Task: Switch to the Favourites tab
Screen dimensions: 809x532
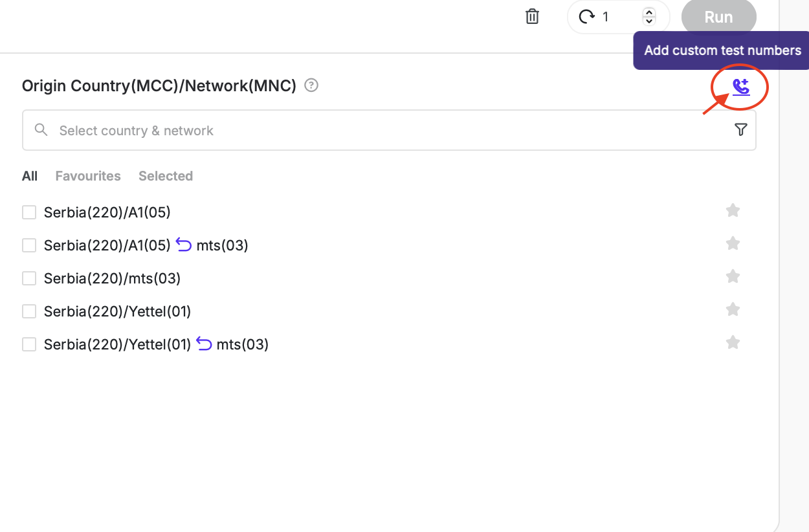Action: [x=87, y=175]
